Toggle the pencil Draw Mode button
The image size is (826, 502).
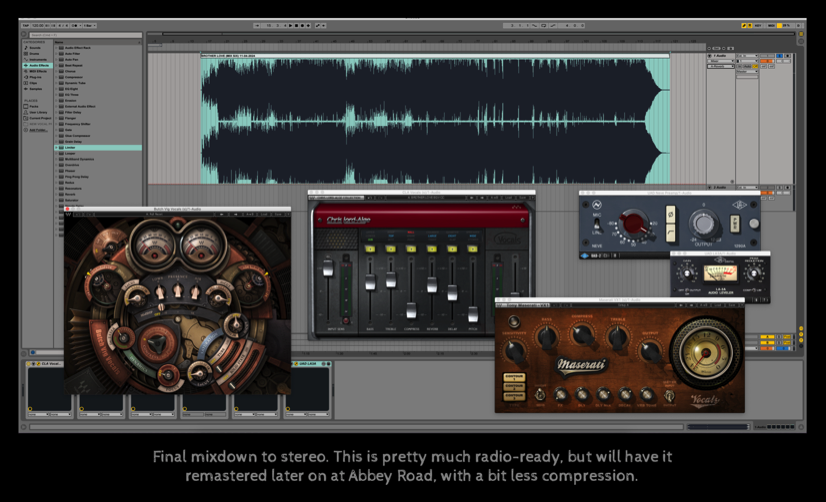(744, 25)
